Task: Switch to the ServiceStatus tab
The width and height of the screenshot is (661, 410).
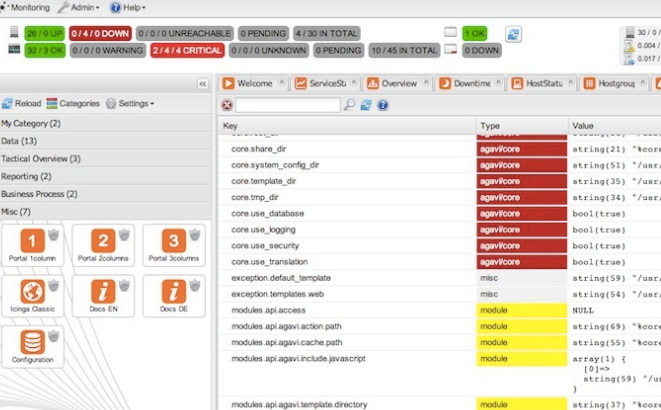Action: click(x=326, y=83)
